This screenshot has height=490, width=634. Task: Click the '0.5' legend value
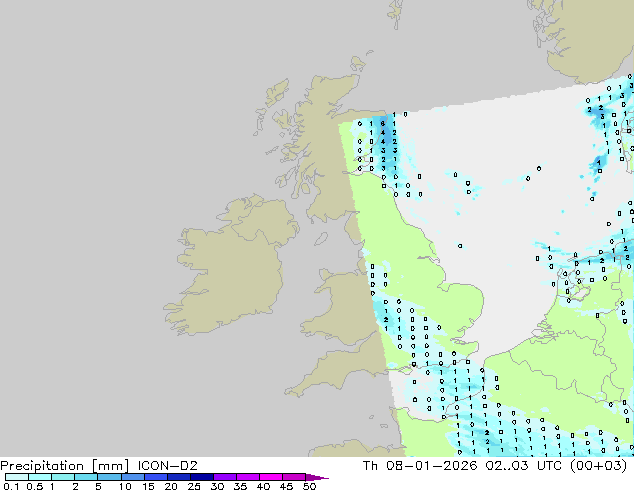tap(35, 486)
